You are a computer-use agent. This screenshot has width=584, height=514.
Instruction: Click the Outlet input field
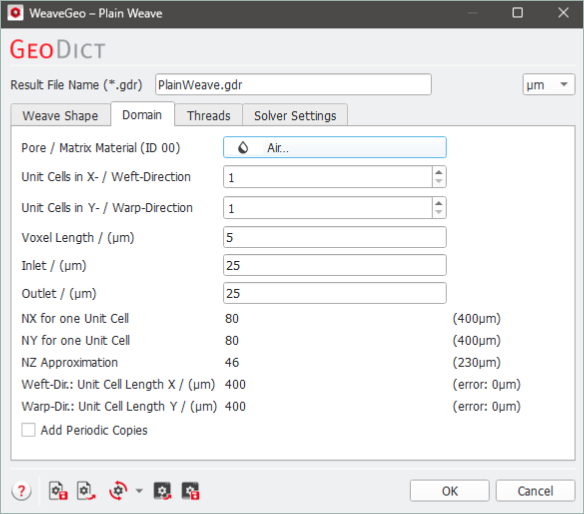pyautogui.click(x=334, y=293)
